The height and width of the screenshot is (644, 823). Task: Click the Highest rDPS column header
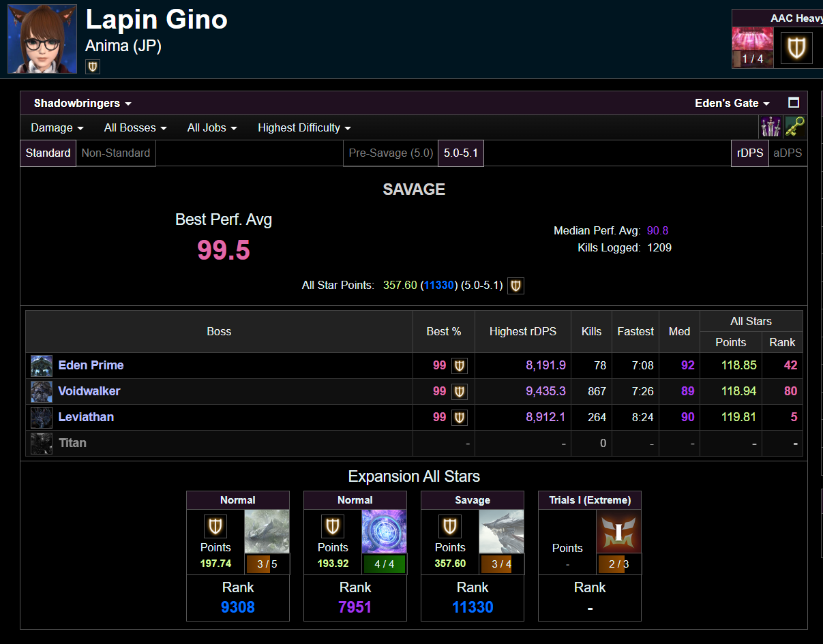[x=523, y=332]
